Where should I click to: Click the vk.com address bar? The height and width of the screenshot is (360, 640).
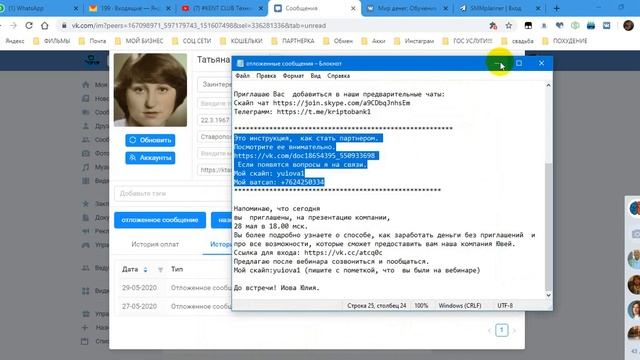click(x=269, y=25)
